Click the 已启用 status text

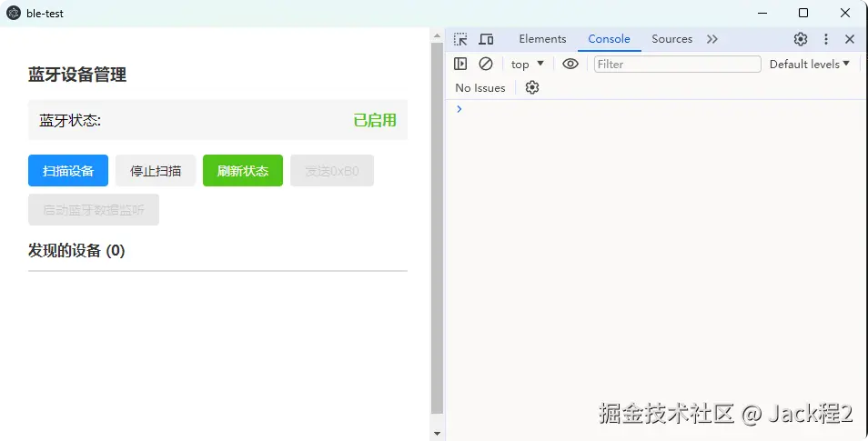[x=375, y=120]
